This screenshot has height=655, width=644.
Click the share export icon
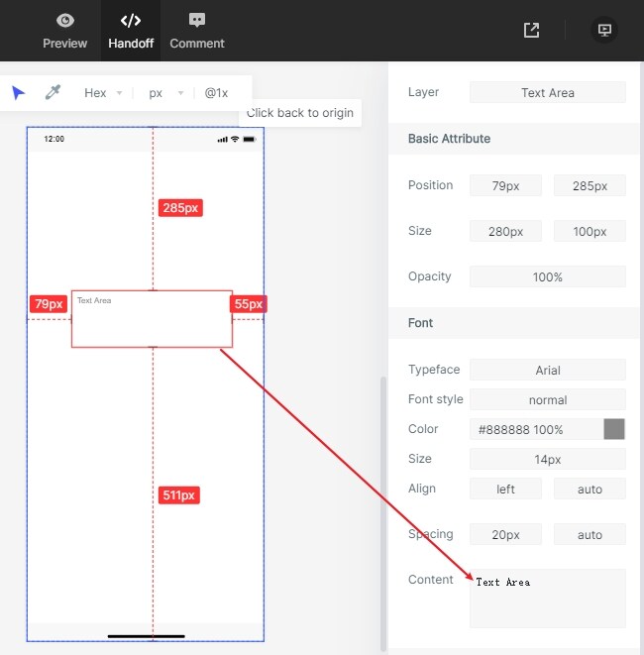point(531,30)
